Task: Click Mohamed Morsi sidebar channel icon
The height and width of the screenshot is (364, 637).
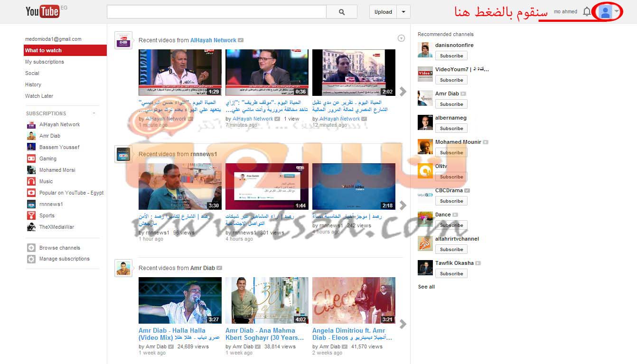Action: pyautogui.click(x=31, y=170)
